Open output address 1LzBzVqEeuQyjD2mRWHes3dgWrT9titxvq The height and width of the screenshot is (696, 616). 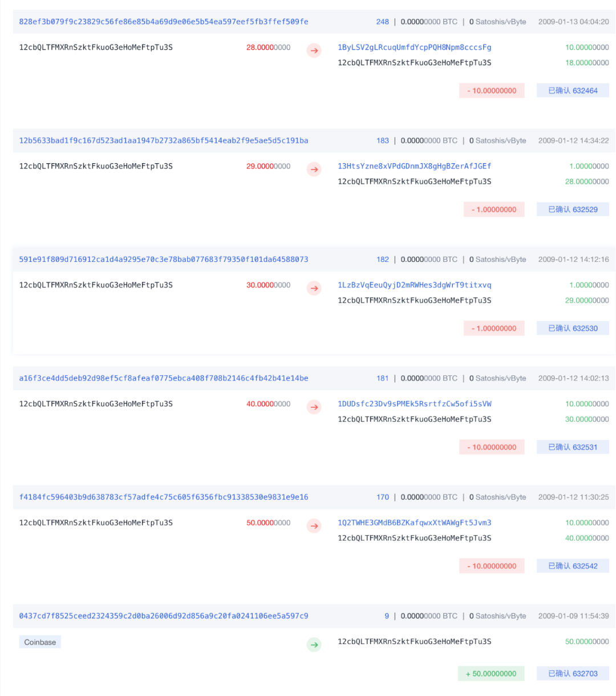pyautogui.click(x=414, y=285)
